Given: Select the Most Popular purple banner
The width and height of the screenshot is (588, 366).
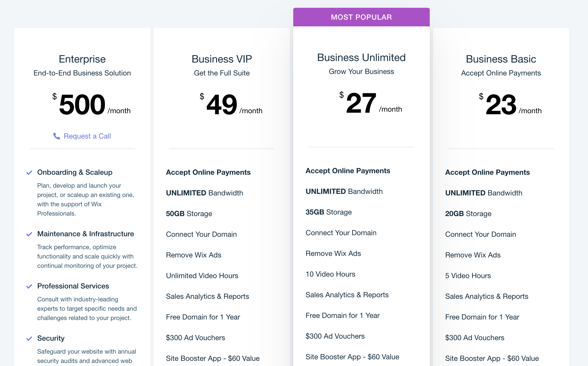Looking at the screenshot, I should tap(361, 17).
